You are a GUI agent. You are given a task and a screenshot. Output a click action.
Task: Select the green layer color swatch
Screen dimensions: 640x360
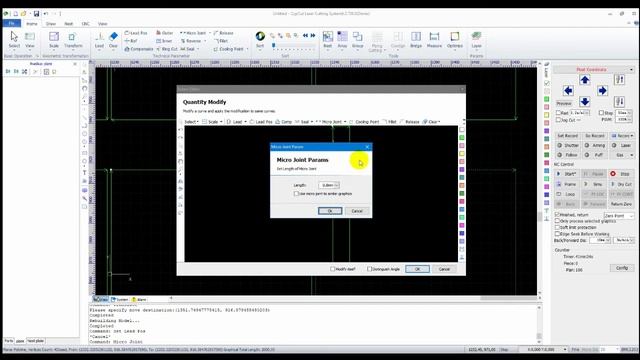[547, 99]
